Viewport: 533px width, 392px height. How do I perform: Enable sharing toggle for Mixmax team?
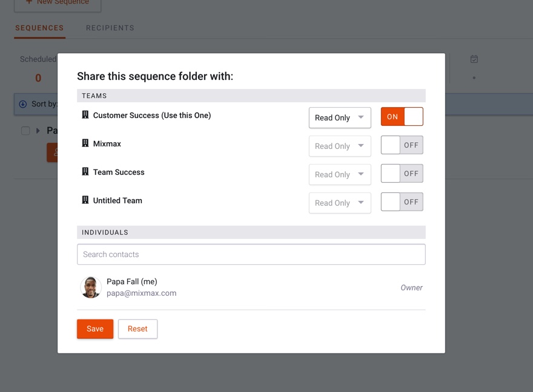pos(402,145)
